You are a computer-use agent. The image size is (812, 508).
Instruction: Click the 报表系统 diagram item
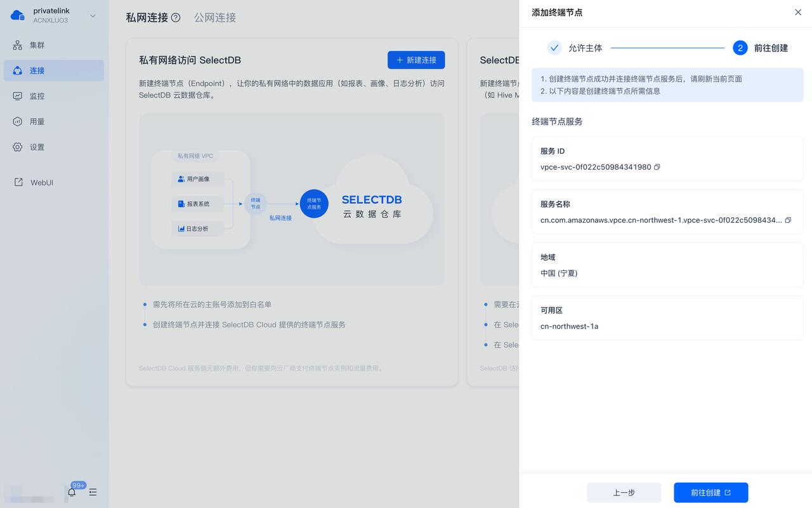(197, 204)
